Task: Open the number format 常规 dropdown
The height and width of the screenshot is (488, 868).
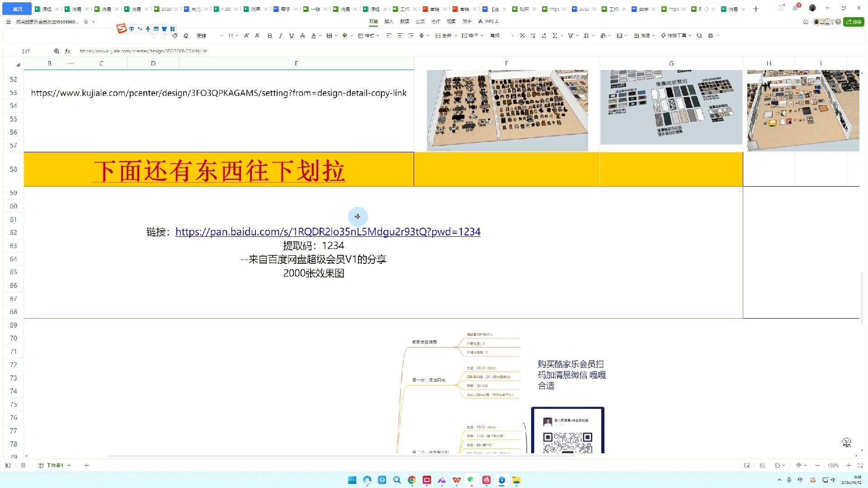Action: pyautogui.click(x=502, y=36)
